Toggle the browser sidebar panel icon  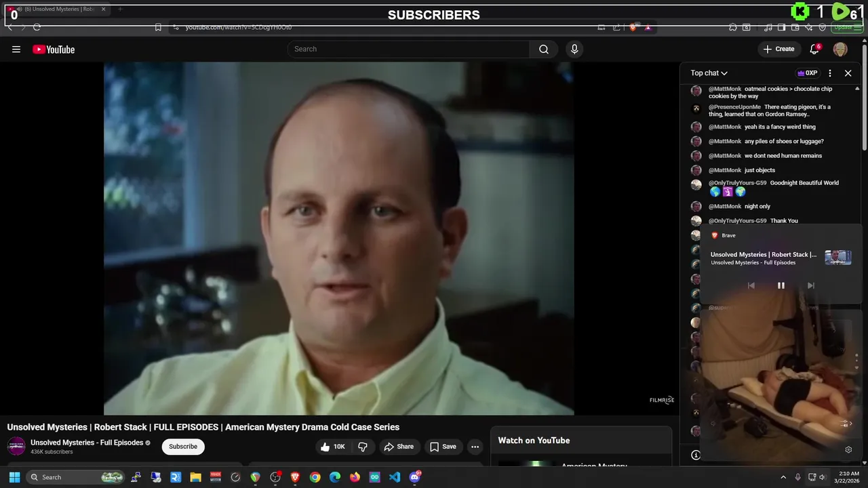pyautogui.click(x=781, y=27)
